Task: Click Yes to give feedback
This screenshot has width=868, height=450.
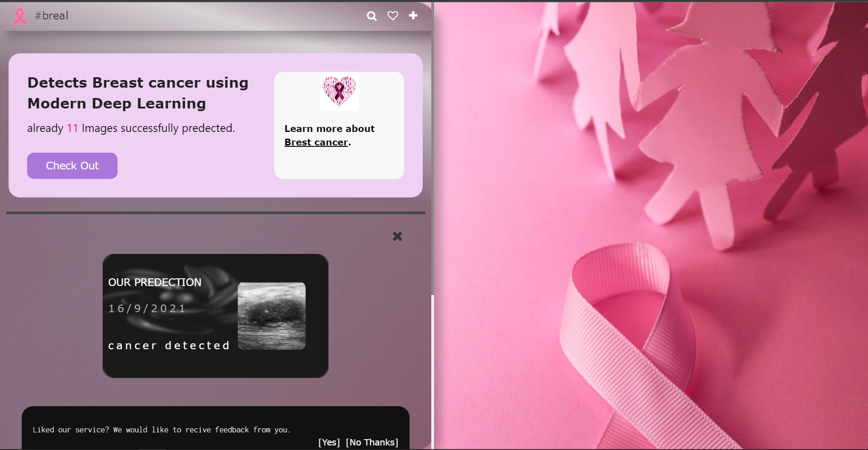Action: (x=328, y=442)
